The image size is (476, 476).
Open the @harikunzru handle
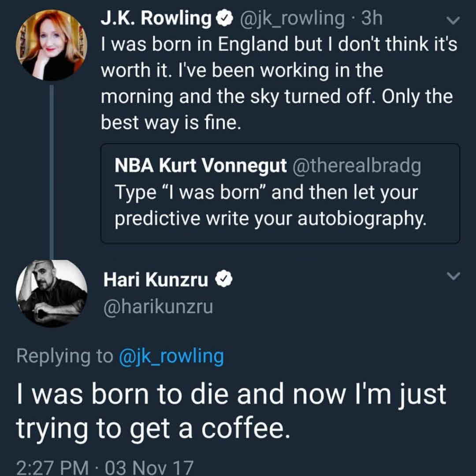pyautogui.click(x=158, y=307)
